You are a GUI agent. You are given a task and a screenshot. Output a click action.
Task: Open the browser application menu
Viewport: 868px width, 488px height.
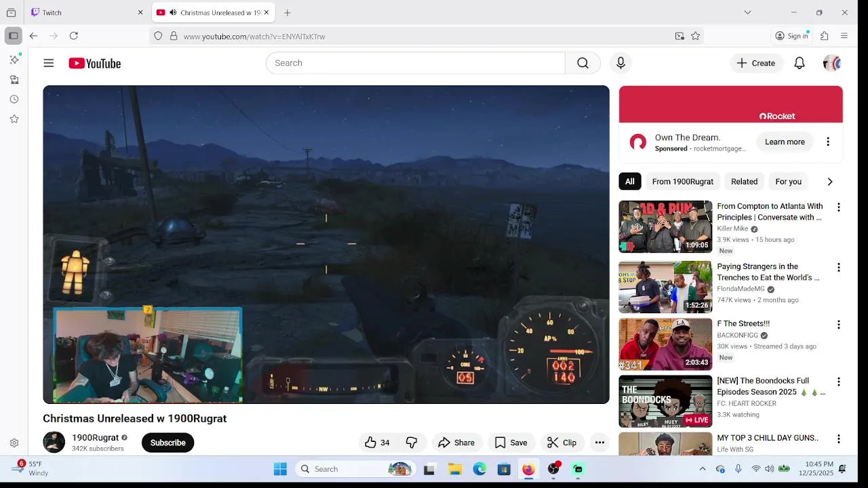pos(844,36)
